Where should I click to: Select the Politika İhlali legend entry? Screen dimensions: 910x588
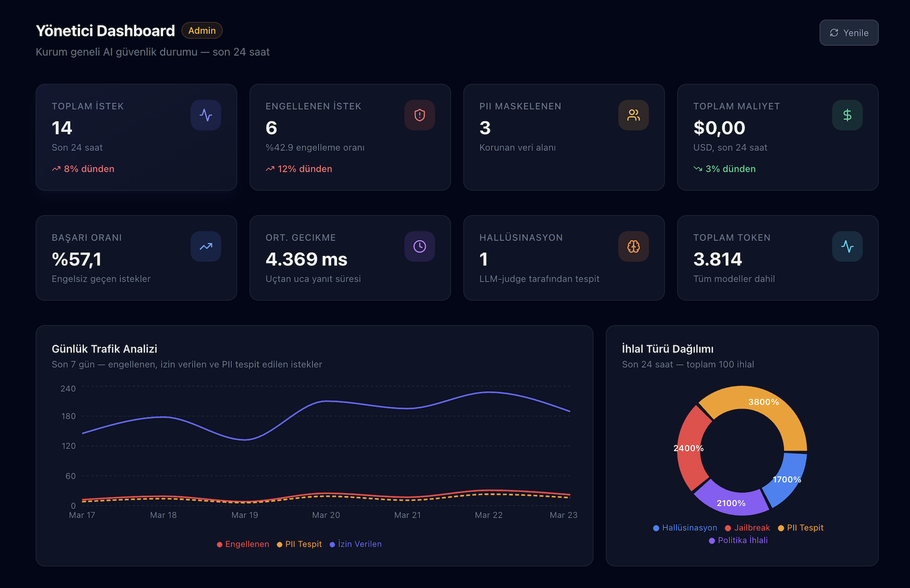pyautogui.click(x=738, y=540)
